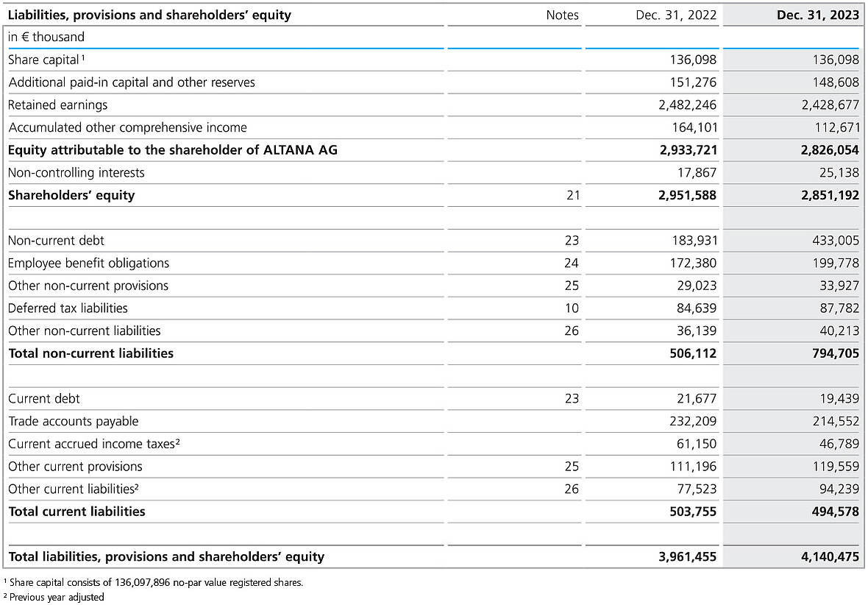Screen dimensions: 868x605
Task: Click the 'in € thousand' unit label
Action: (46, 37)
